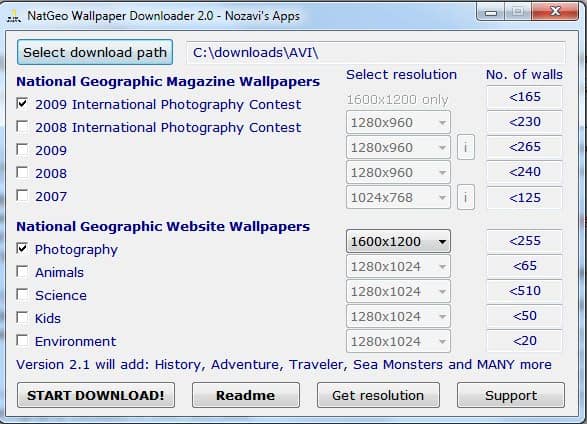Check the 2008 magazine wallpapers checkbox
Image resolution: width=587 pixels, height=424 pixels.
click(22, 173)
